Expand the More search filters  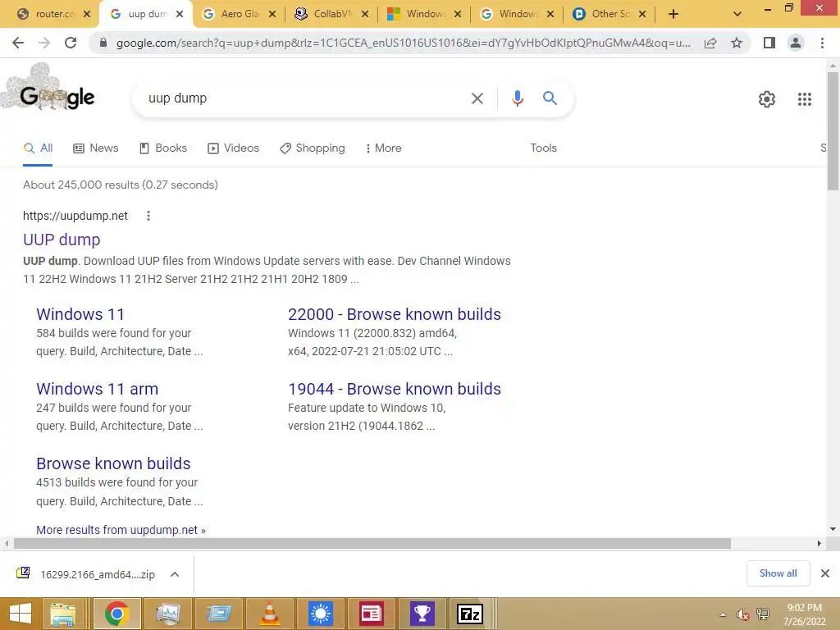click(x=383, y=148)
